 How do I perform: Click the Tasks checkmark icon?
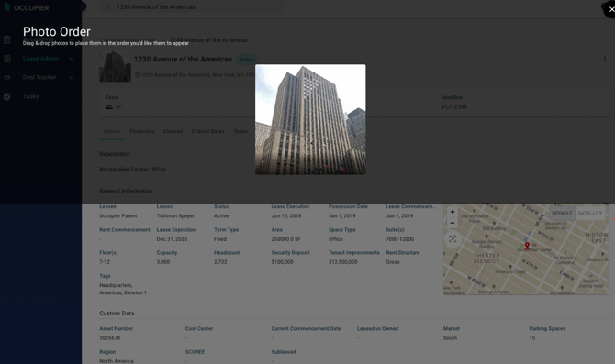[7, 96]
